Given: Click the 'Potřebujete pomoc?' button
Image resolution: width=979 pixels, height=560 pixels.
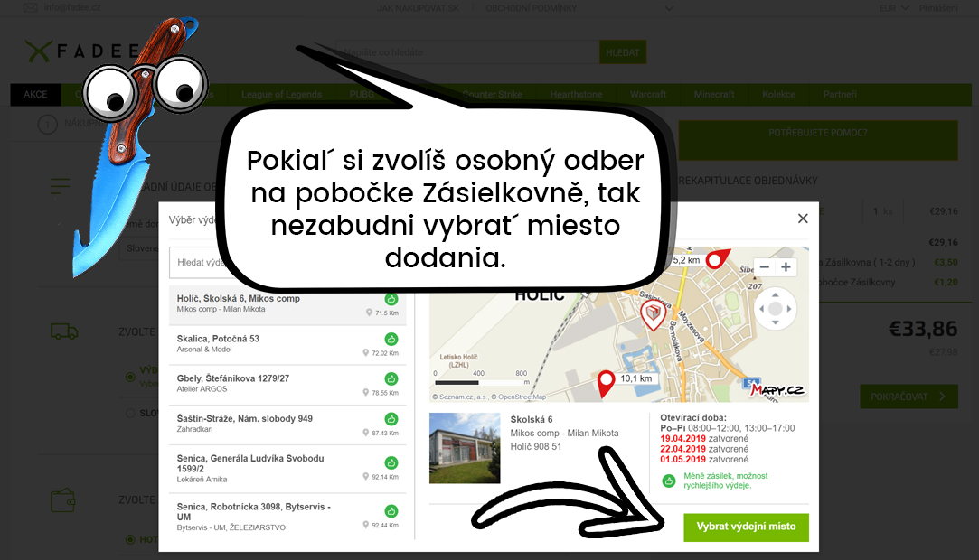Looking at the screenshot, I should tap(818, 140).
